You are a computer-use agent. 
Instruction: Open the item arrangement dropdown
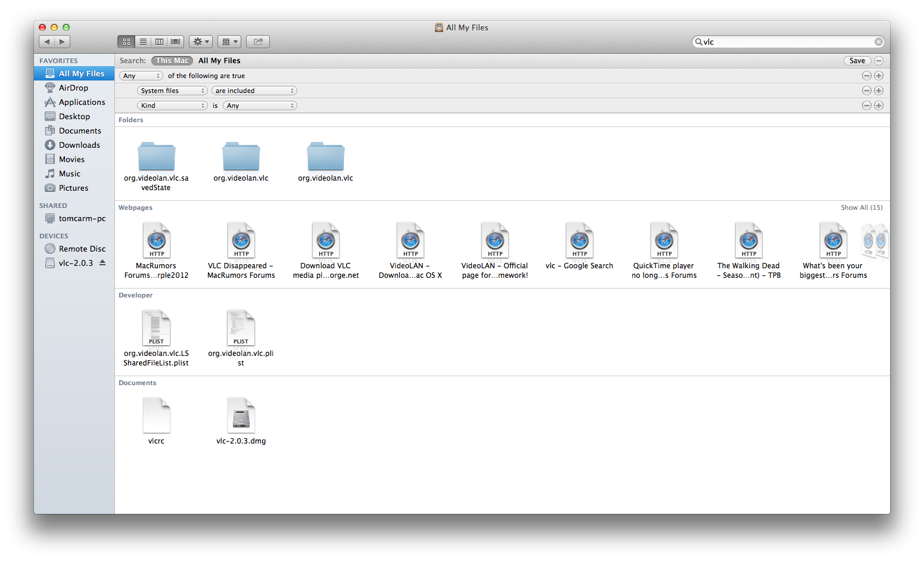click(229, 42)
